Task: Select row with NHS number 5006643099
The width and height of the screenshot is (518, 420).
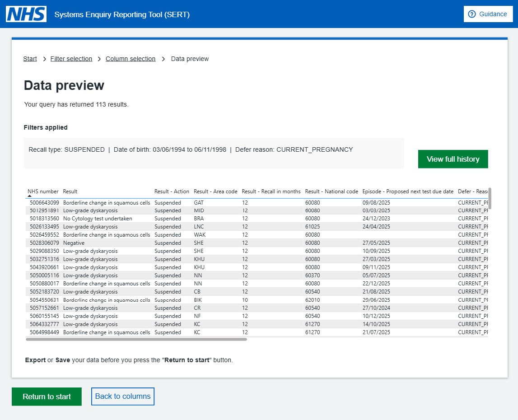Action: tap(44, 203)
